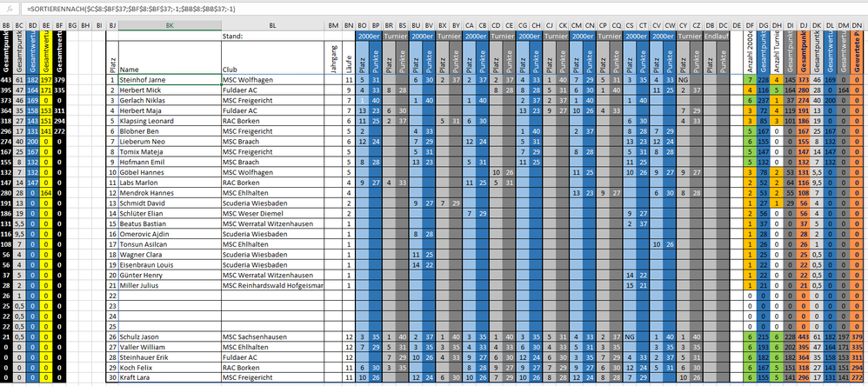Click 'NG' in the Steinhof Jarne row
The width and height of the screenshot is (868, 386).
click(683, 80)
